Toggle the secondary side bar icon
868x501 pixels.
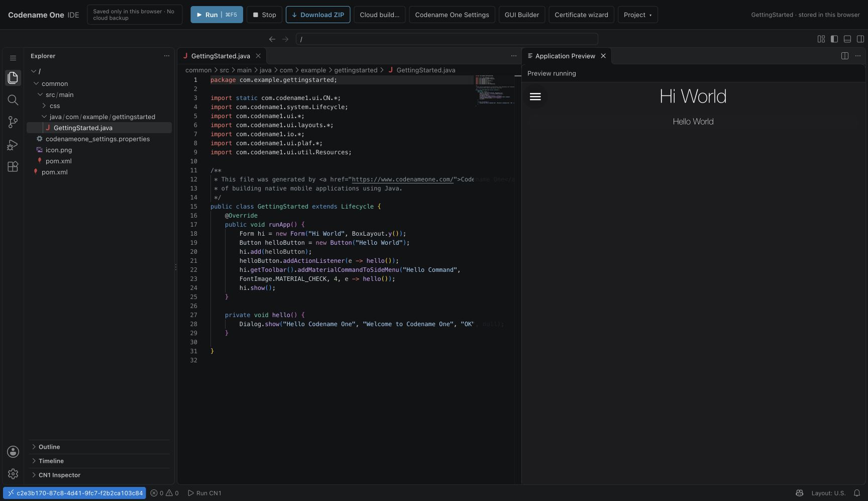click(860, 39)
